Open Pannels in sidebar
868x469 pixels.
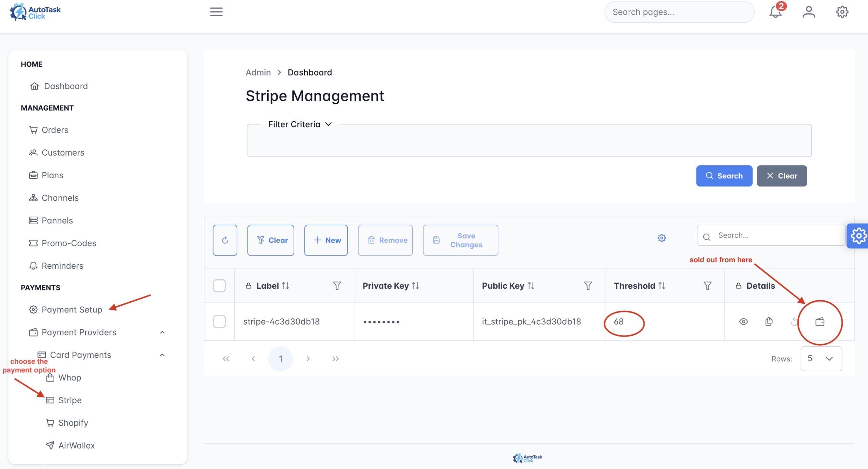(x=51, y=221)
